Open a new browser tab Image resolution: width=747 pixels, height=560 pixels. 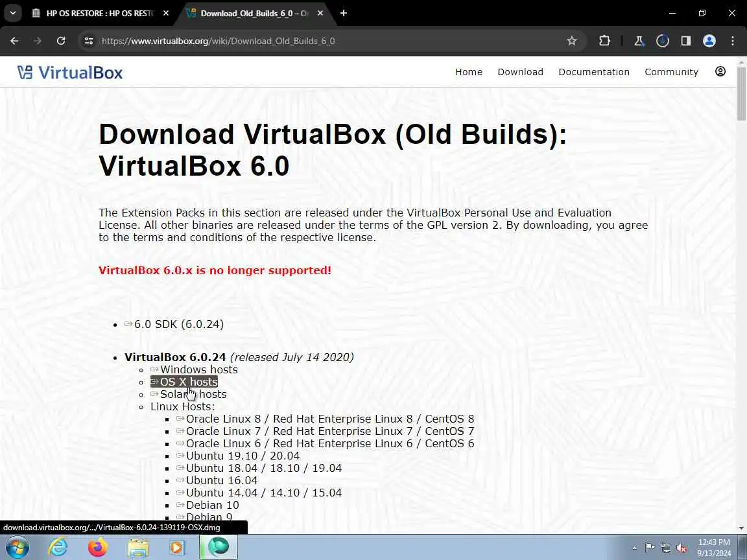(344, 14)
